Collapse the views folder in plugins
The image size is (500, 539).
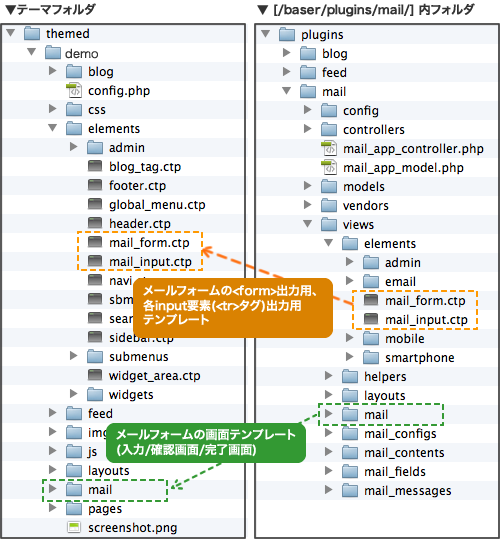[x=308, y=224]
